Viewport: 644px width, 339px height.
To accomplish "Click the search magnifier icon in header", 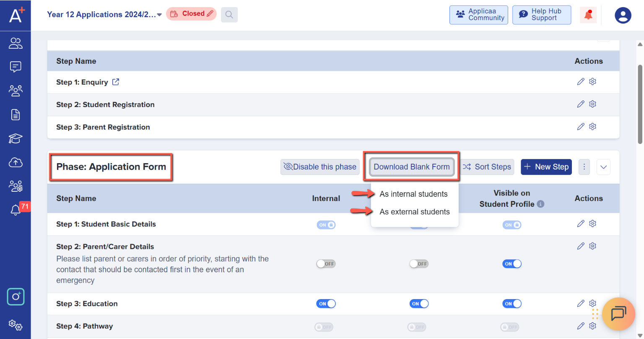I will pos(229,15).
